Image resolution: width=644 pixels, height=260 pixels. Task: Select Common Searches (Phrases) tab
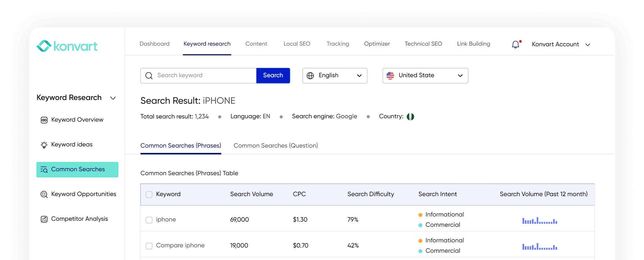tap(181, 145)
